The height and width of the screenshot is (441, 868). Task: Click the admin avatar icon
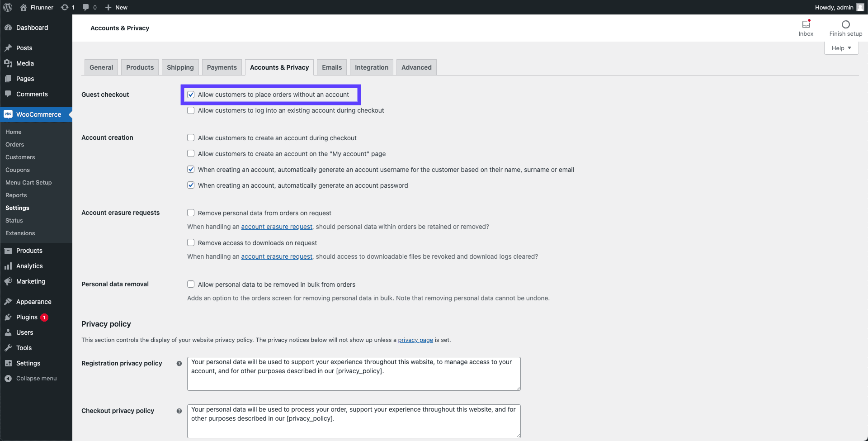coord(860,7)
